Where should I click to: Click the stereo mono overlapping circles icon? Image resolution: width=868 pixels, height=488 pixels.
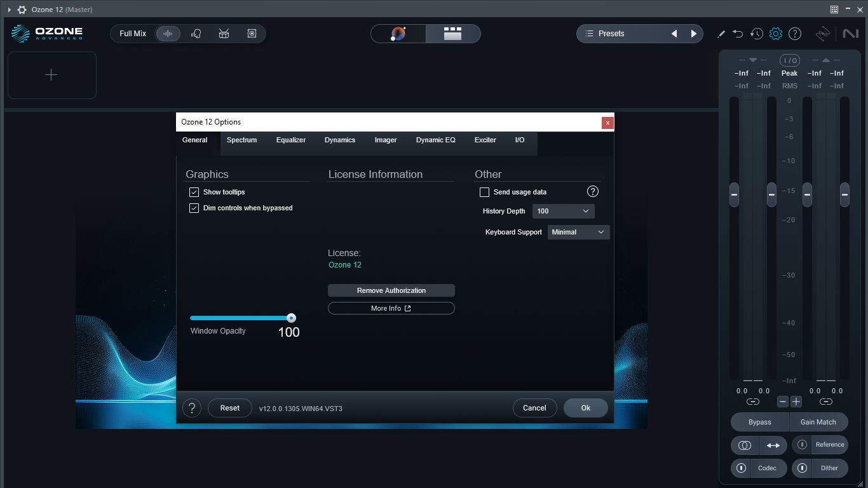[745, 445]
